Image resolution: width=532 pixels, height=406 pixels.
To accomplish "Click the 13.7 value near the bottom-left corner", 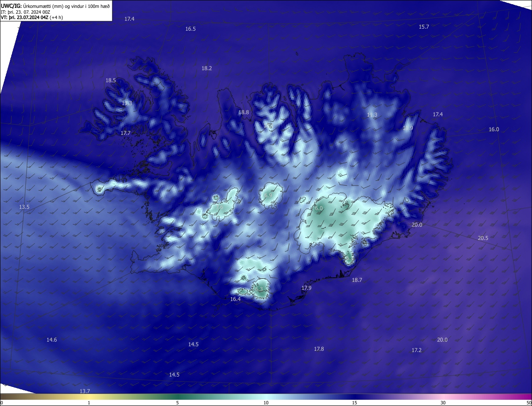I will (x=85, y=391).
